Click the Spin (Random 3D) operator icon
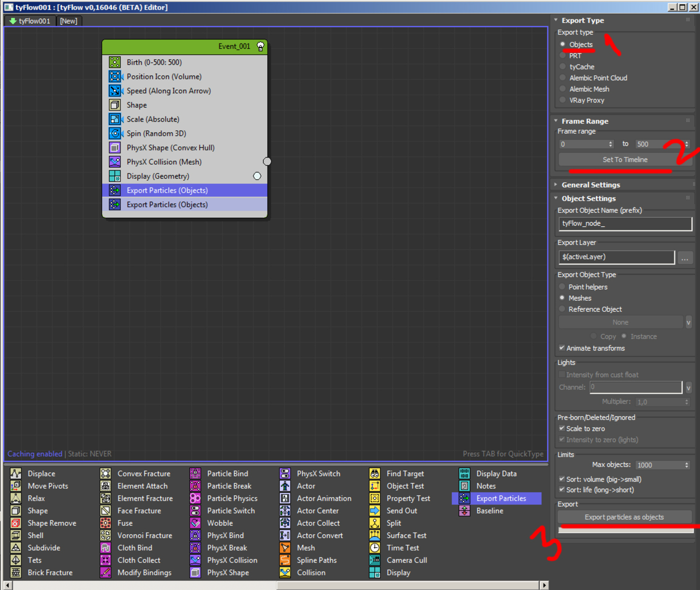Viewport: 700px width, 590px height. point(115,133)
